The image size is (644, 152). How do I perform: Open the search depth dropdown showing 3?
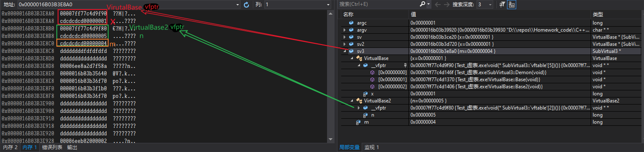tap(490, 5)
